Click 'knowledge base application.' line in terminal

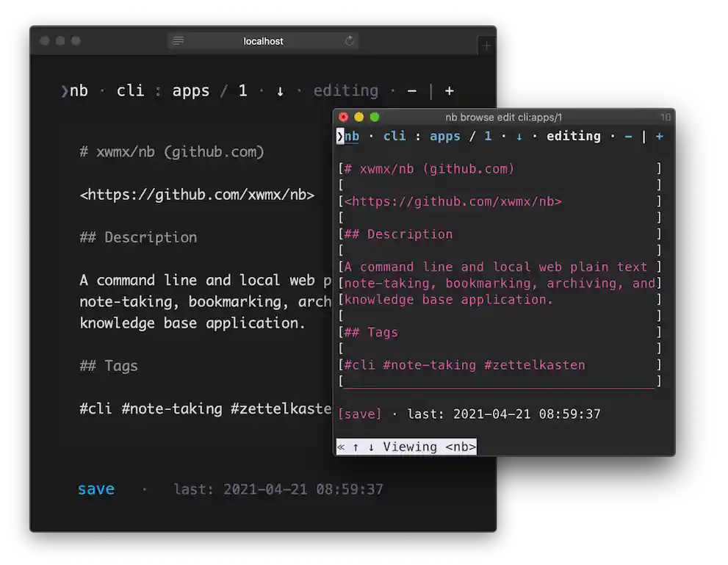point(449,300)
